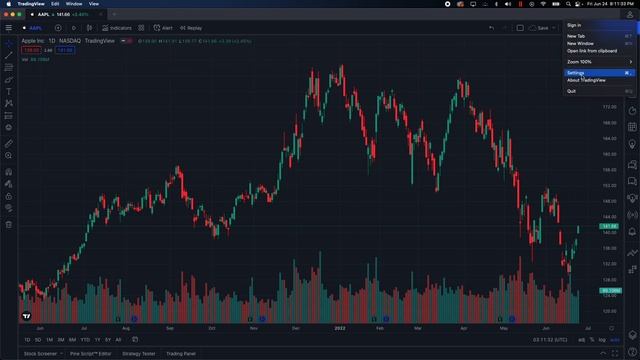Image resolution: width=640 pixels, height=360 pixels.
Task: Open Settings from the menu
Action: pyautogui.click(x=599, y=73)
